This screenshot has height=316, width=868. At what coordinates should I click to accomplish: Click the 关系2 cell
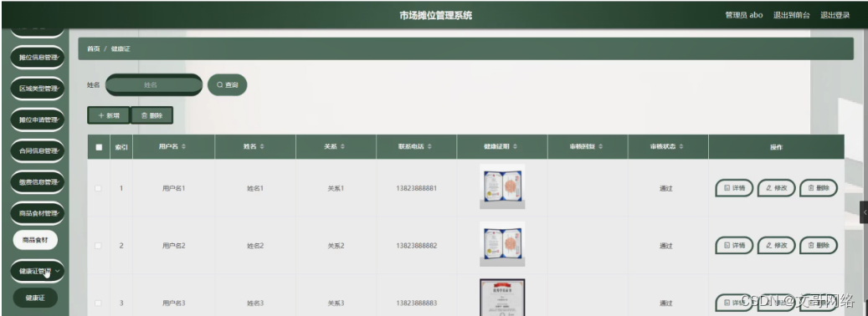[336, 246]
